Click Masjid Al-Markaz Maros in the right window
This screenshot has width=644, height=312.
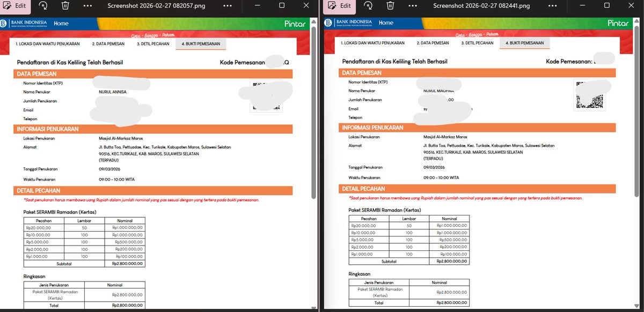[445, 137]
